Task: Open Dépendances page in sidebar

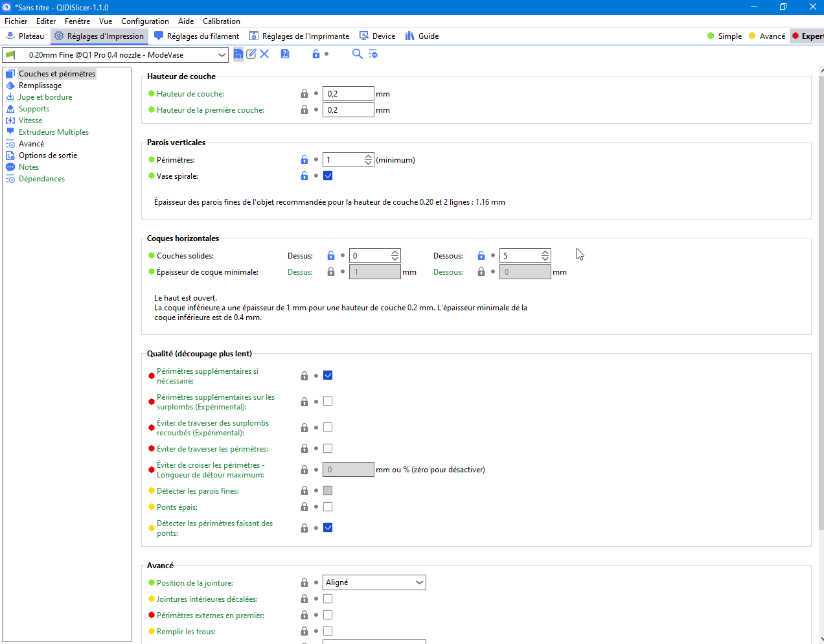Action: (x=41, y=179)
